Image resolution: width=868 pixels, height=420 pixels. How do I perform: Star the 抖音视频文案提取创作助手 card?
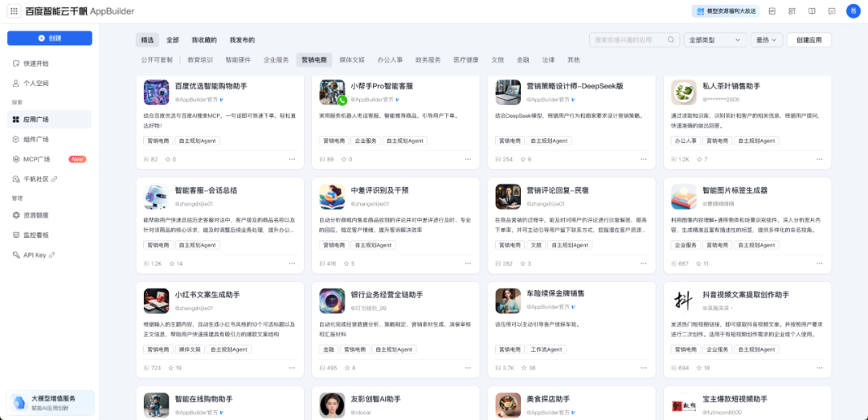click(x=698, y=368)
